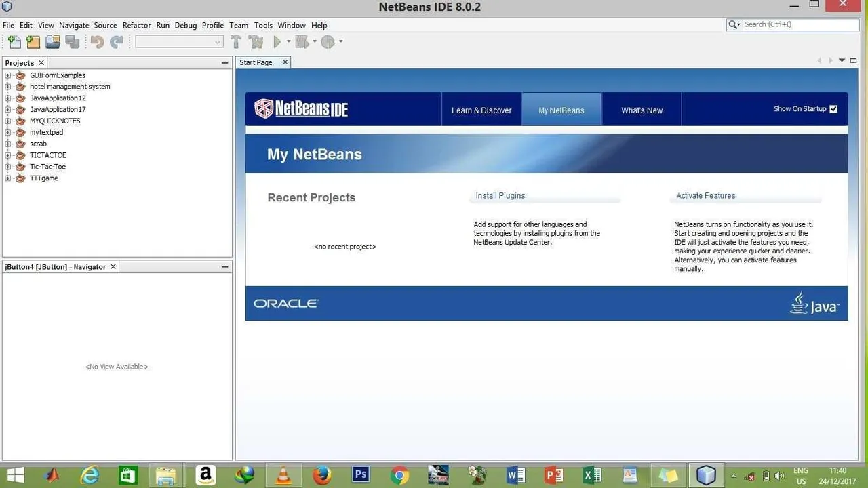The width and height of the screenshot is (868, 488).
Task: Expand the TTTgame project node
Action: 8,178
